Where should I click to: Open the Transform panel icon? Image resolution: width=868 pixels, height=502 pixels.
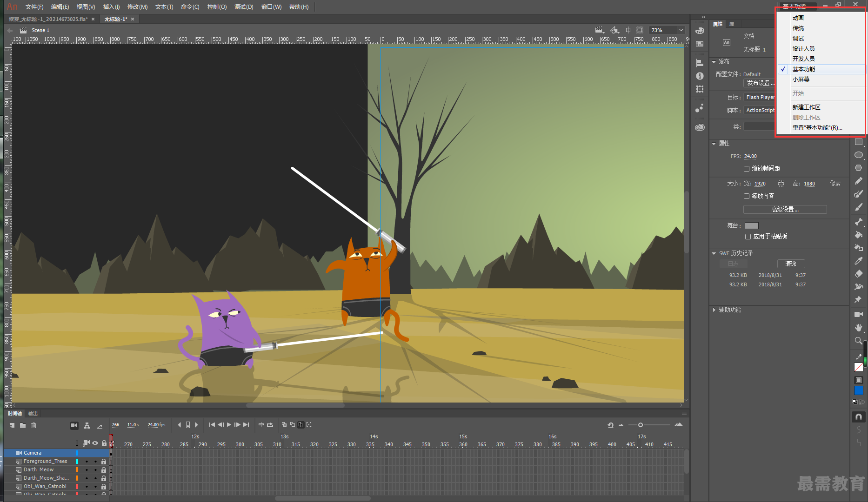(700, 89)
